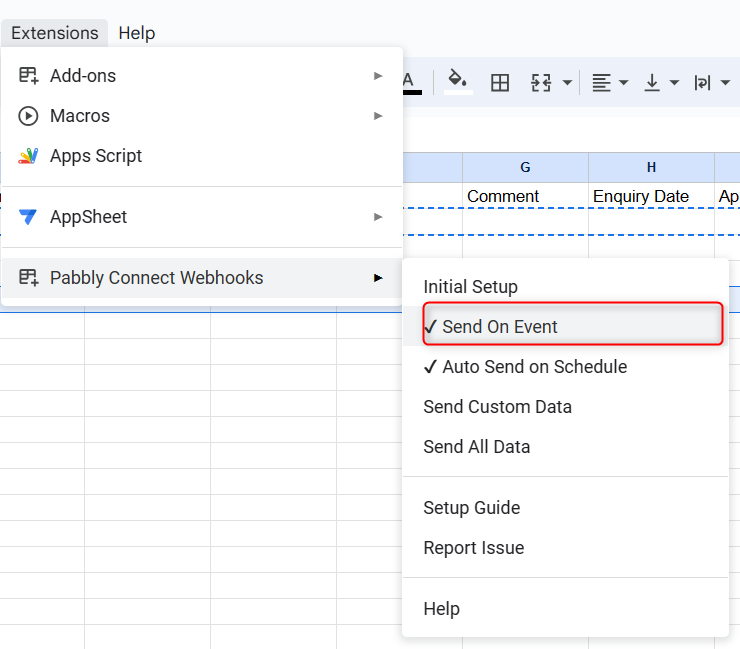The height and width of the screenshot is (649, 740).
Task: Open the Help menu in menu bar
Action: click(x=136, y=33)
